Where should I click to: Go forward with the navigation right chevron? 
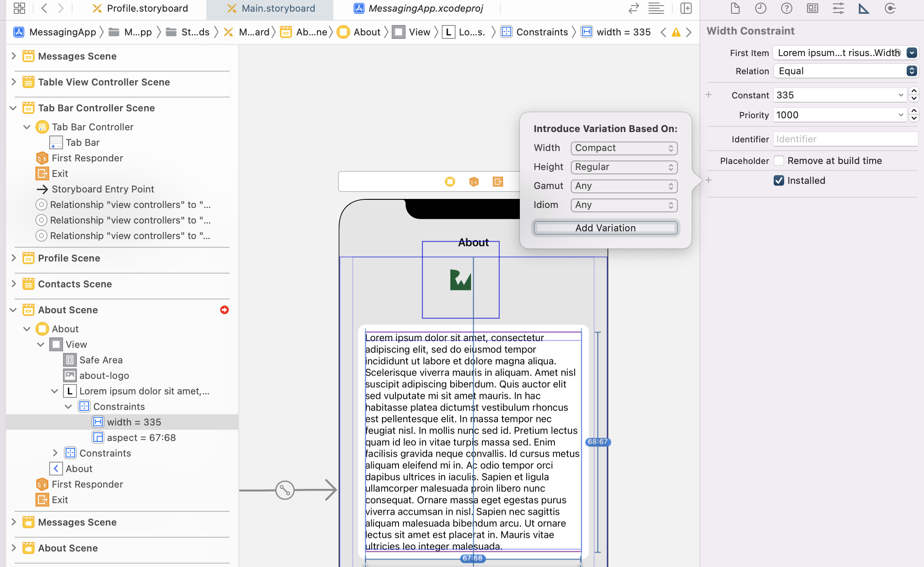(x=61, y=8)
